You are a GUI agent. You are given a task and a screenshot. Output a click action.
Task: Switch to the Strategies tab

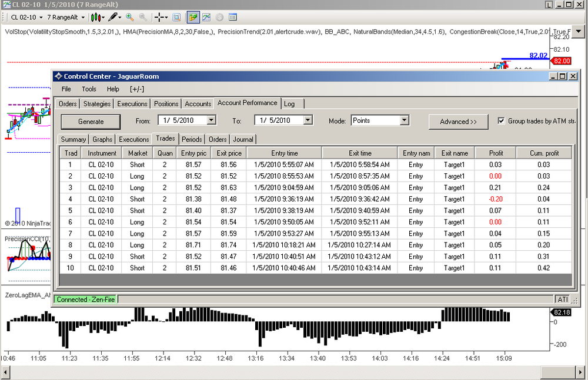(x=97, y=104)
